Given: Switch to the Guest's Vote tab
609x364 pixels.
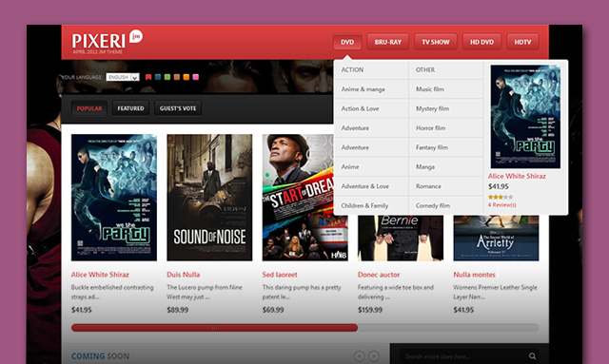Looking at the screenshot, I should pos(178,108).
